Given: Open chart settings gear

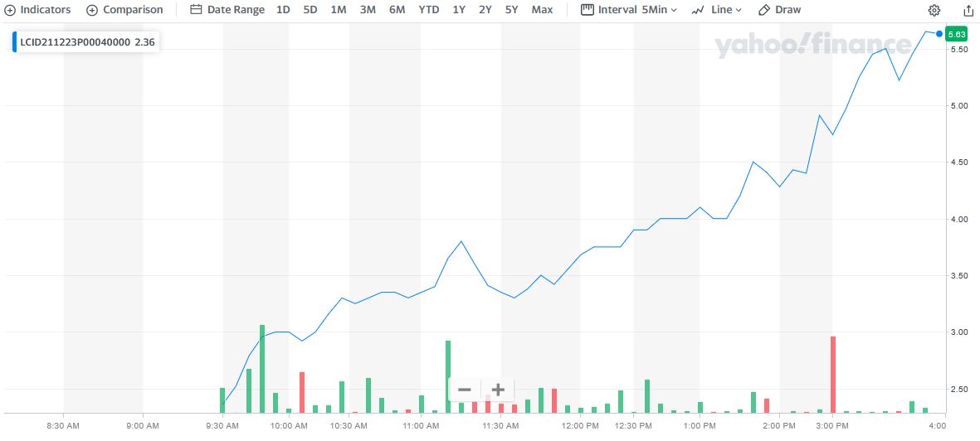Looking at the screenshot, I should (x=934, y=10).
